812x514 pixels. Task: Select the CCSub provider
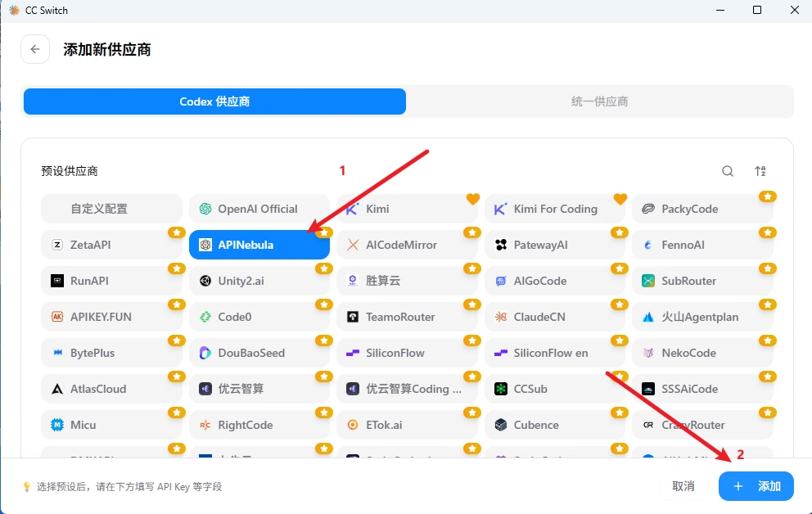(555, 389)
